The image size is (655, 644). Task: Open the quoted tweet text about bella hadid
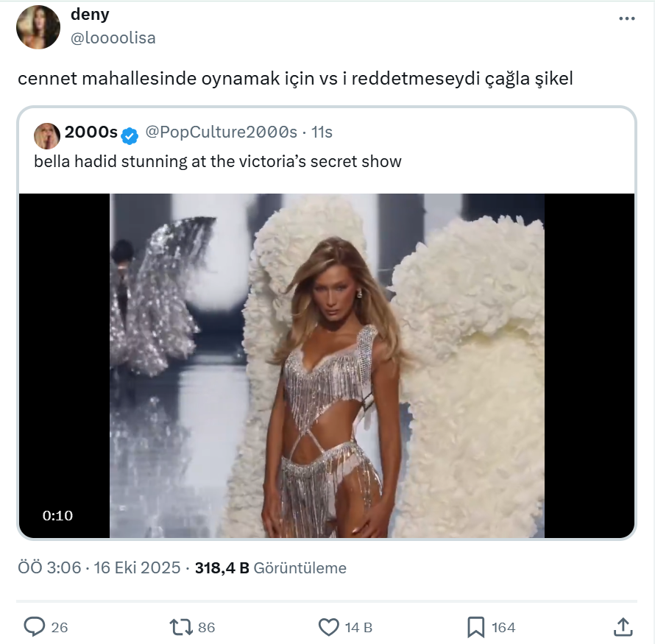tap(218, 161)
